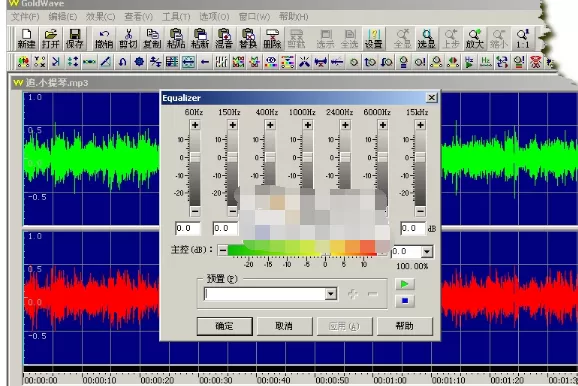This screenshot has width=578, height=386.
Task: Click the 1000Hz band gain slider handle
Action: point(308,157)
